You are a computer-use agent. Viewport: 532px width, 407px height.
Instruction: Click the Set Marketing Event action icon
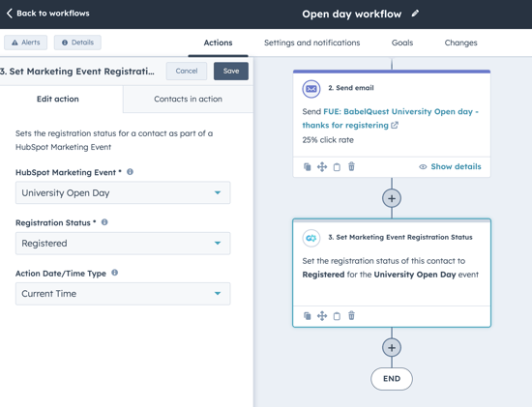point(311,238)
